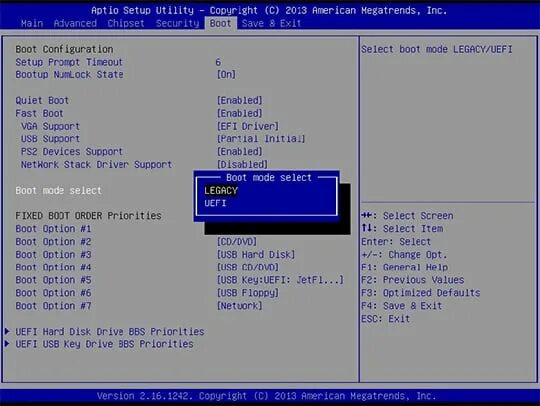Open Boot Option #7 [Network] dropdown
540x406 pixels.
click(239, 306)
